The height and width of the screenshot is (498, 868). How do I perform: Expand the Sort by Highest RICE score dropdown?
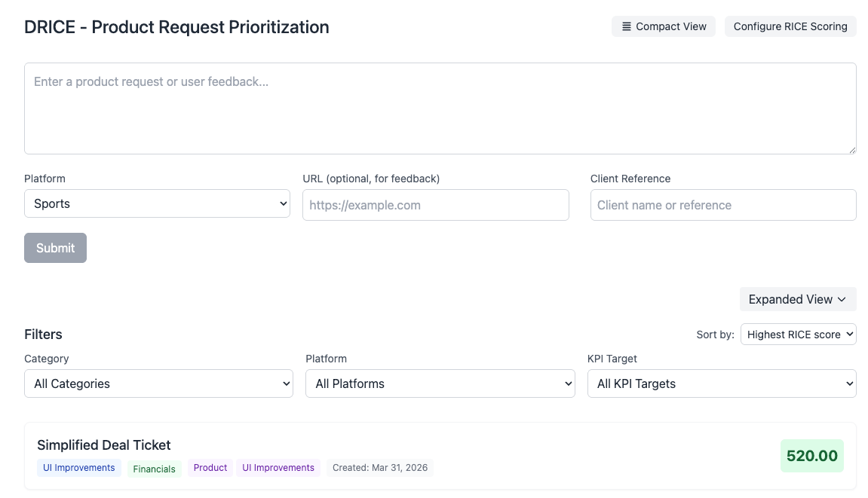point(798,335)
